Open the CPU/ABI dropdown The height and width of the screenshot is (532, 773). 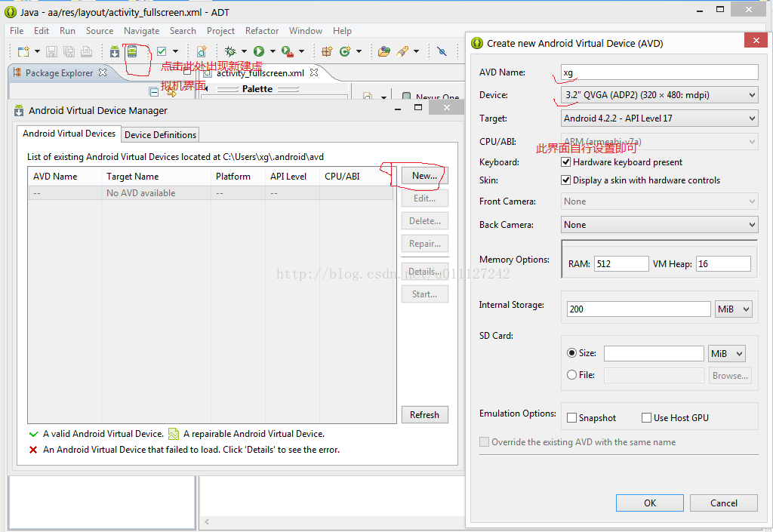pos(659,141)
